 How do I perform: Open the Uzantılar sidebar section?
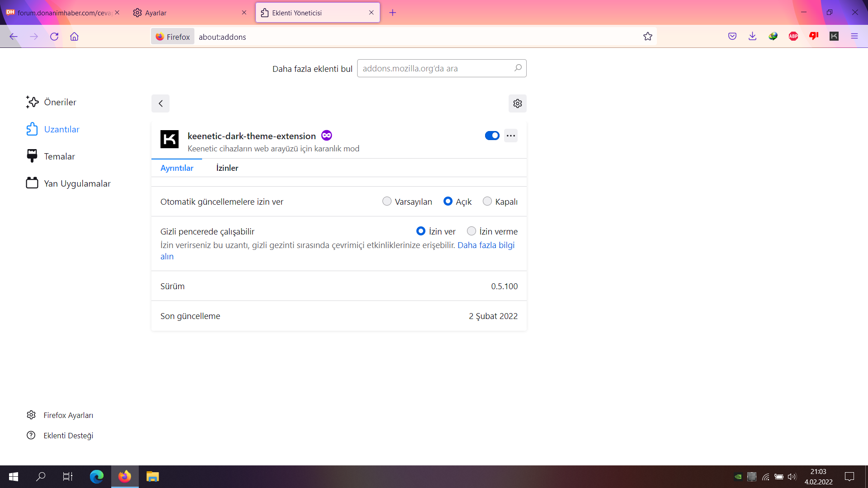53,129
